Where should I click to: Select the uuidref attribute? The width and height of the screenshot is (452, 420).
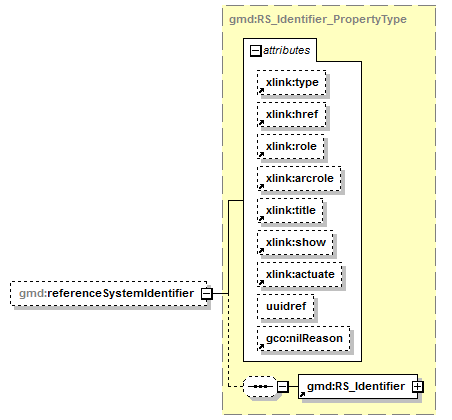(x=286, y=306)
